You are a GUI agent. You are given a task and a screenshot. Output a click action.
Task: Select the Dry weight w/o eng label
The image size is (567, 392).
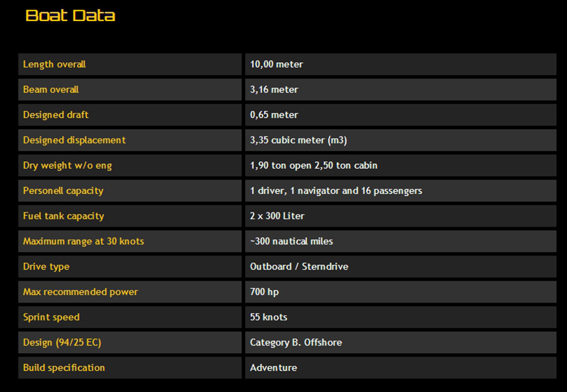pos(68,165)
